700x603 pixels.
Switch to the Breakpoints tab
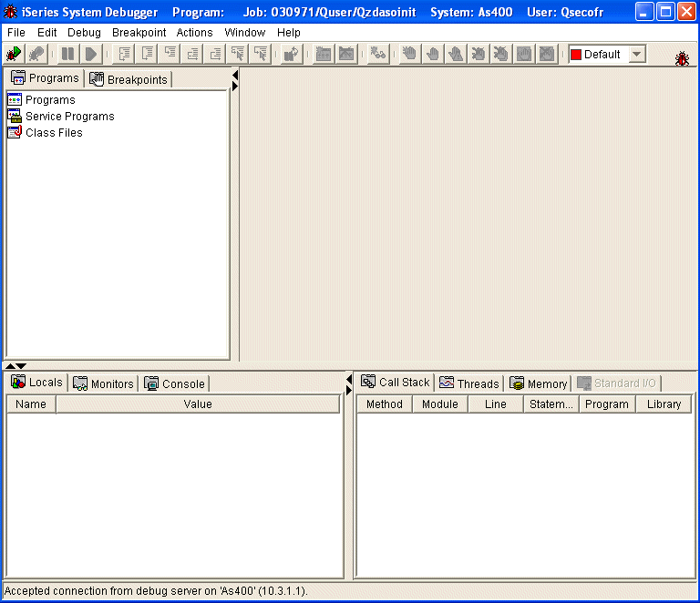129,79
